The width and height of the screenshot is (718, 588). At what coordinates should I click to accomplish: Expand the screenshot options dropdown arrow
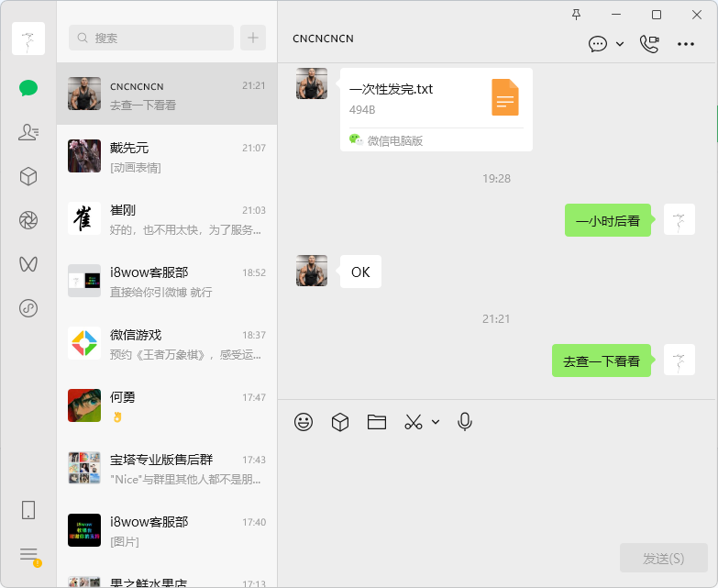pos(436,422)
